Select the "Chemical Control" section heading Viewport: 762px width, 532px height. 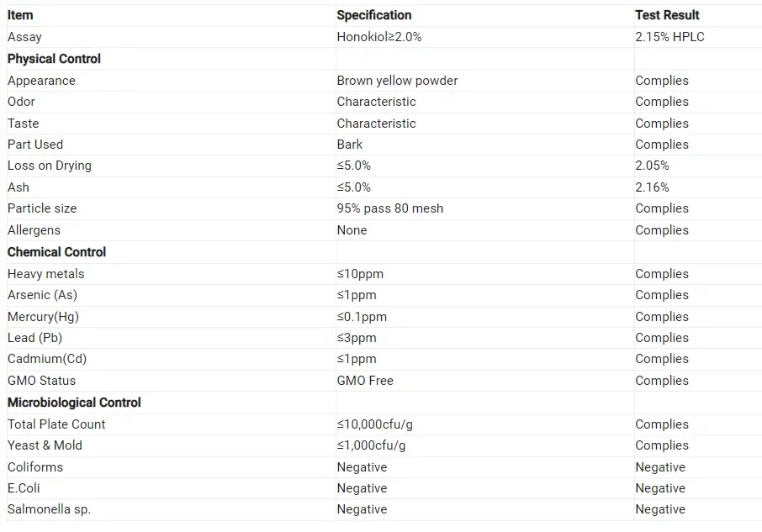coord(56,252)
